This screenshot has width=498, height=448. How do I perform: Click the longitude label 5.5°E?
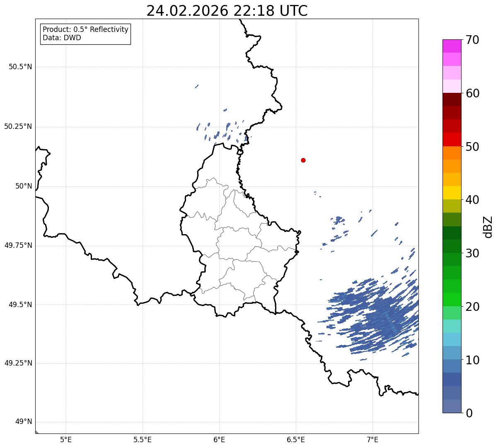(x=143, y=439)
